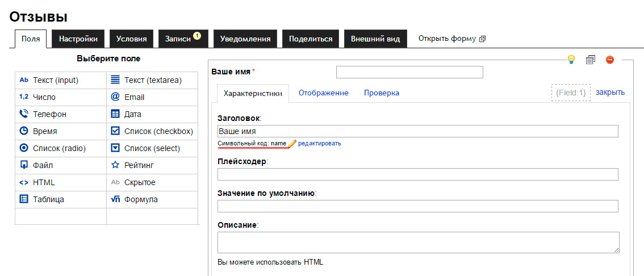This screenshot has height=276, width=644.
Task: Click the duplicate field copy icon
Action: [x=591, y=60]
